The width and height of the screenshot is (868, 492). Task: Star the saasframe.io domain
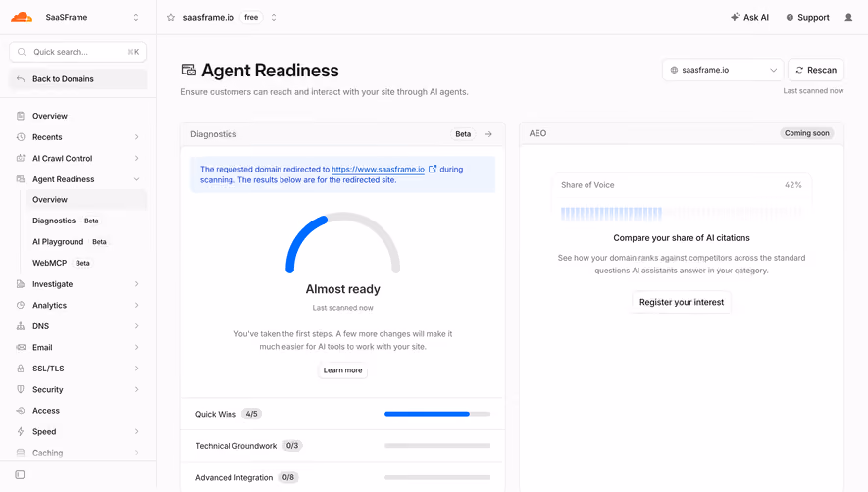tap(171, 18)
